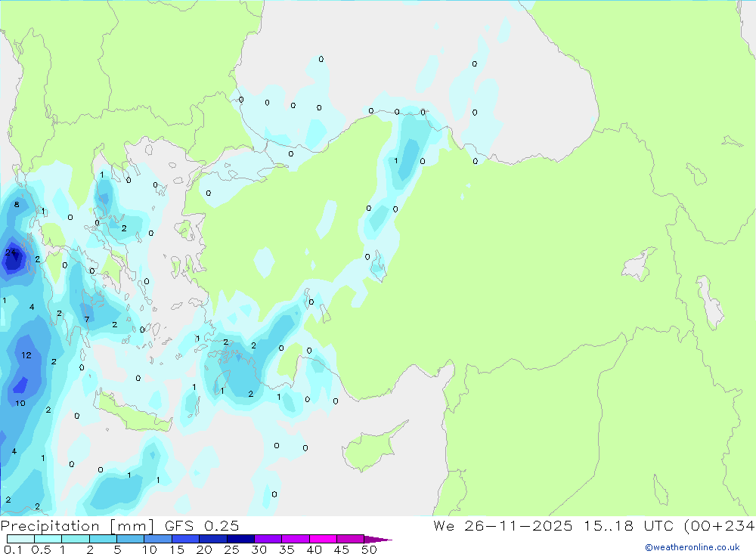This screenshot has width=756, height=554.
Task: Click the '30' legend scale label
Action: (259, 549)
